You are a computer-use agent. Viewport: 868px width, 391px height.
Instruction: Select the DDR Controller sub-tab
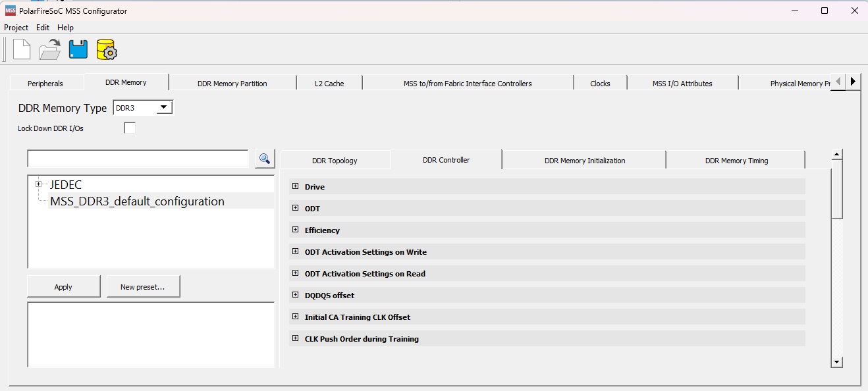(x=447, y=159)
